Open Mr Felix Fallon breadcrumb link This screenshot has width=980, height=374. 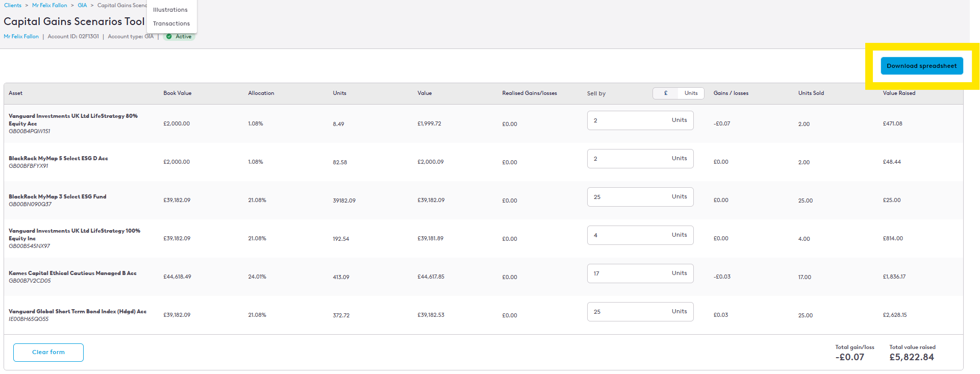(49, 5)
